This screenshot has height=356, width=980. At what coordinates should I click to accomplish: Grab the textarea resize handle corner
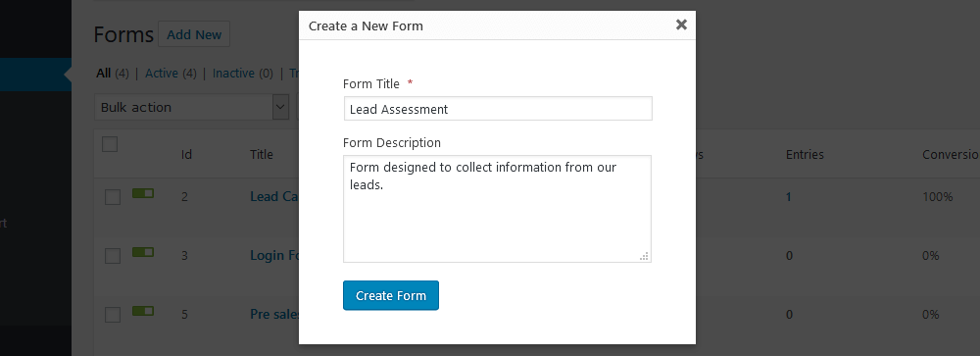click(645, 256)
